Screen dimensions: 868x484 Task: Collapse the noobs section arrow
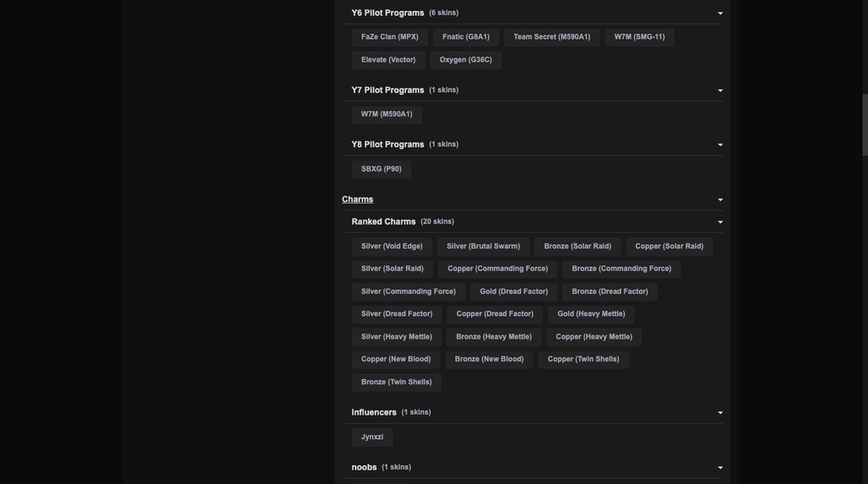(x=720, y=467)
